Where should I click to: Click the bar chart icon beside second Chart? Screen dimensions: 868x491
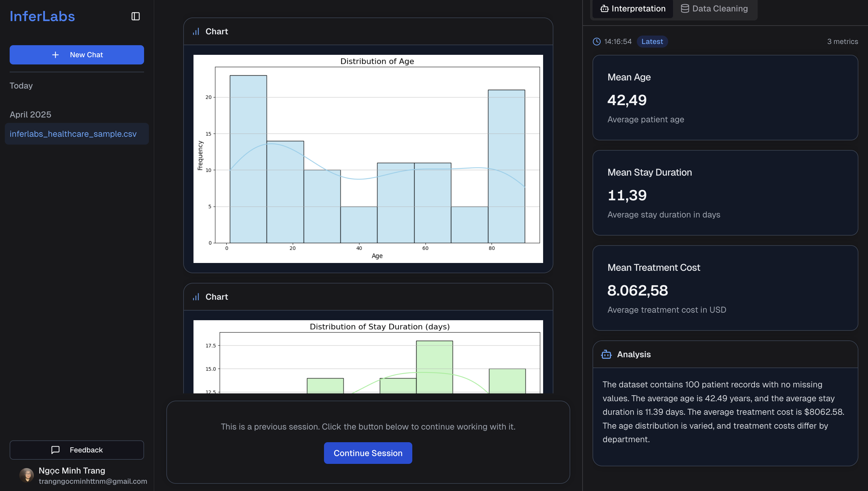click(x=196, y=297)
